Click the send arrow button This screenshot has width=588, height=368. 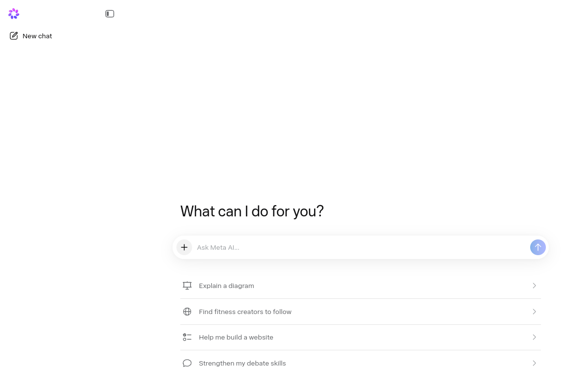pos(538,247)
